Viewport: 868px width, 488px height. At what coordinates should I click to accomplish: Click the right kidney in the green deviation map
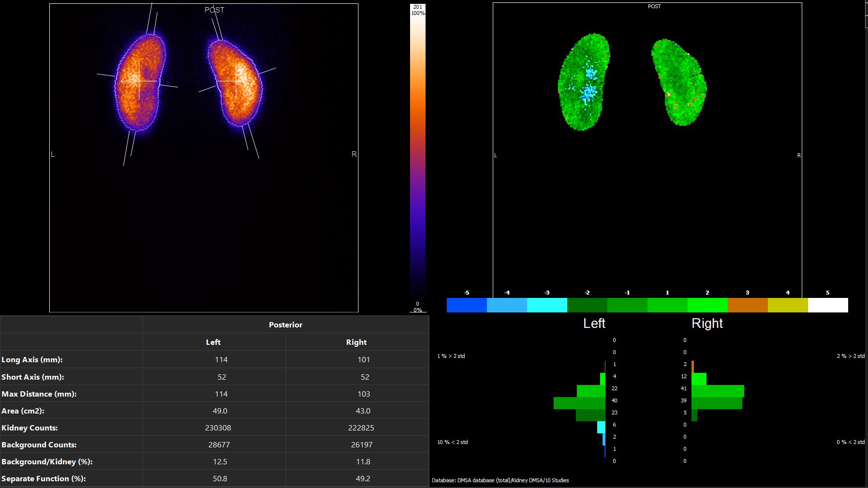(680, 82)
